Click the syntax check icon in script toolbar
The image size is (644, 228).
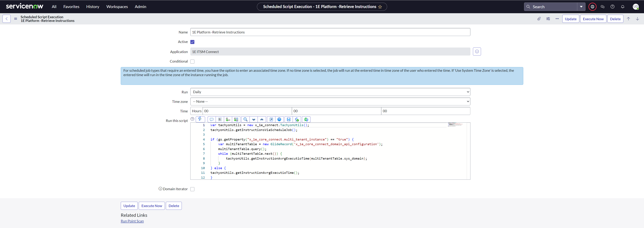pos(297,119)
